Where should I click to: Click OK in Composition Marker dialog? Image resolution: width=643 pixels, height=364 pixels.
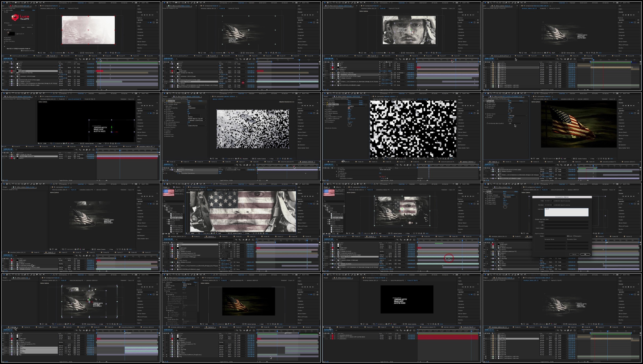click(x=585, y=255)
